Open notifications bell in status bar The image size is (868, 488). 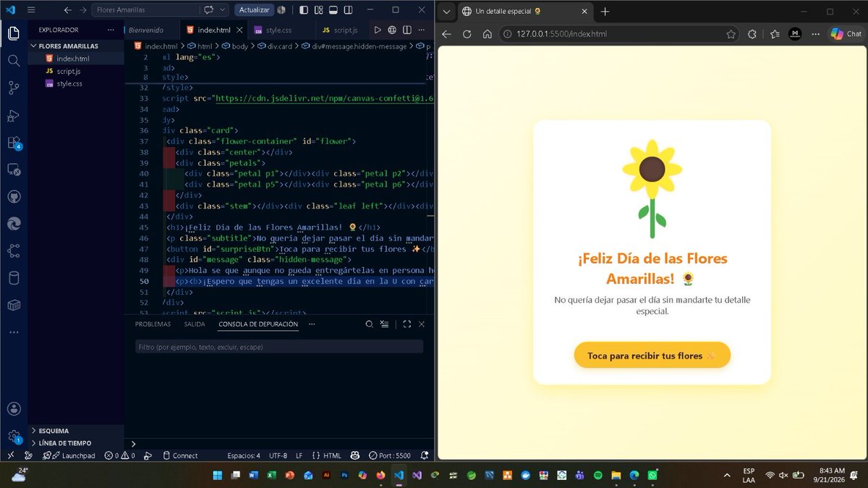tap(425, 455)
